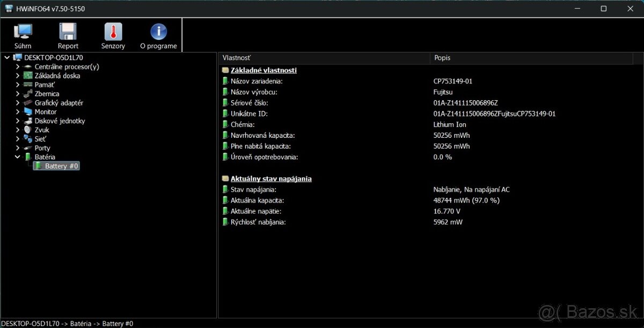644x328 pixels.
Task: Collapse the DESKTOP-O5D1L70 root node
Action: click(x=7, y=57)
